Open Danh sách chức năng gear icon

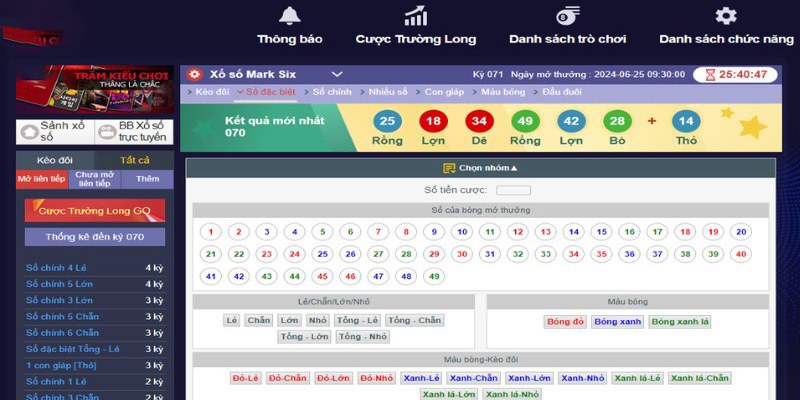(726, 16)
